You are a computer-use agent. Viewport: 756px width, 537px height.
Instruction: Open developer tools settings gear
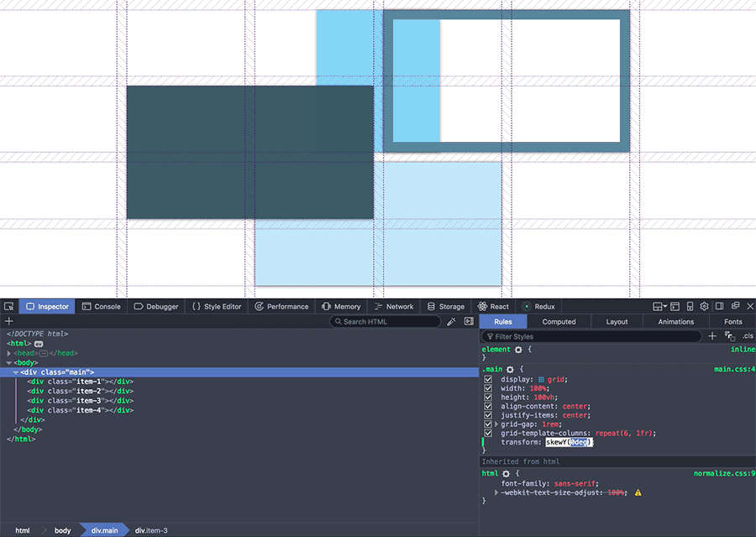tap(705, 307)
